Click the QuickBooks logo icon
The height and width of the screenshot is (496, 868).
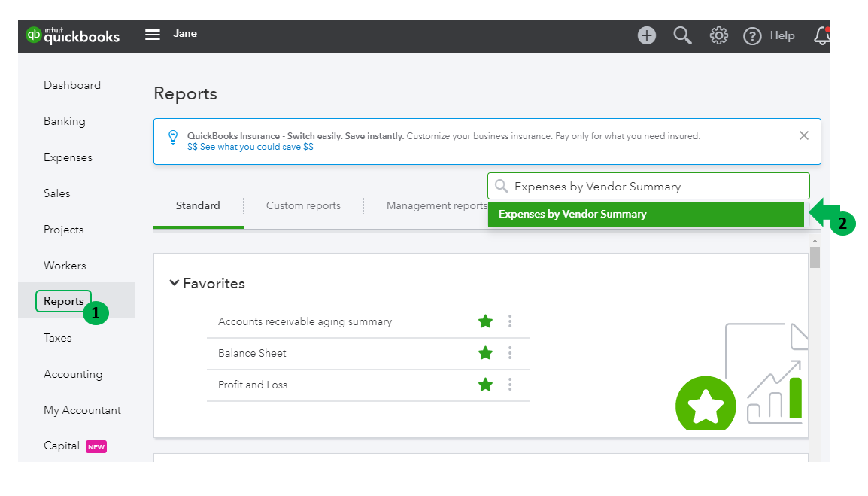34,35
